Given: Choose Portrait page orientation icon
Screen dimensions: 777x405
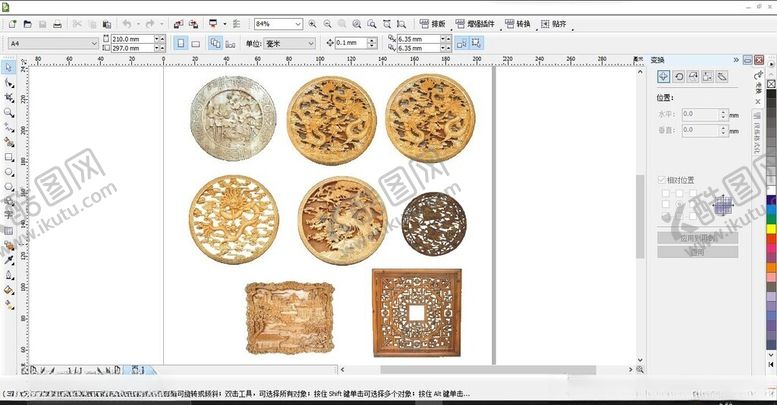Looking at the screenshot, I should click(x=180, y=43).
